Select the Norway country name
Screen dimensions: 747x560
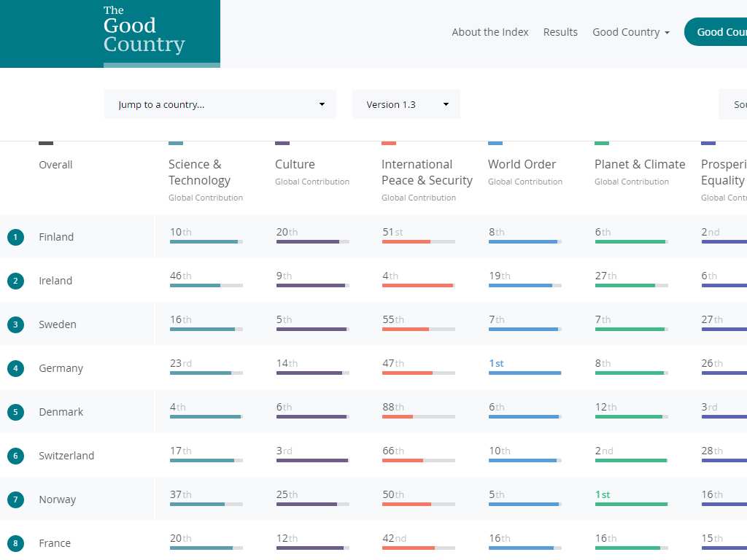tap(57, 499)
